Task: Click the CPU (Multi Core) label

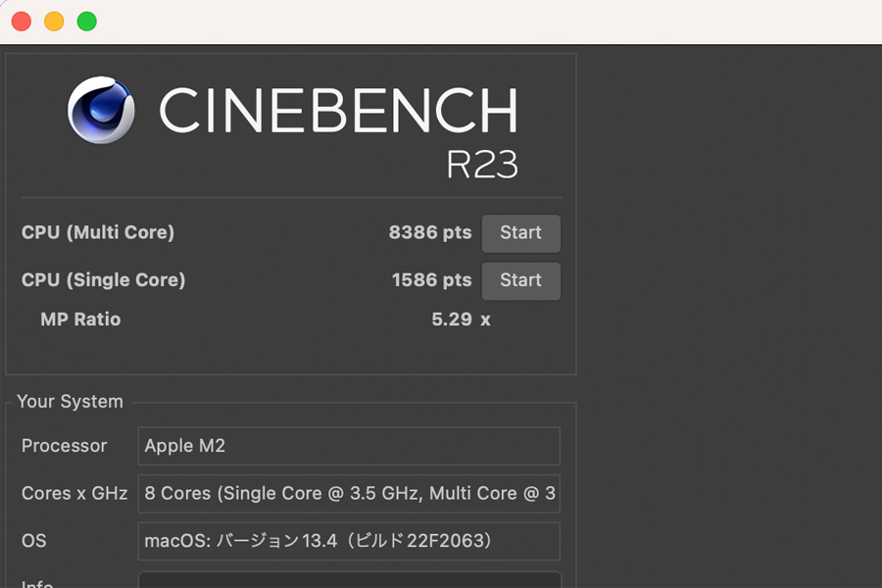Action: 98,232
